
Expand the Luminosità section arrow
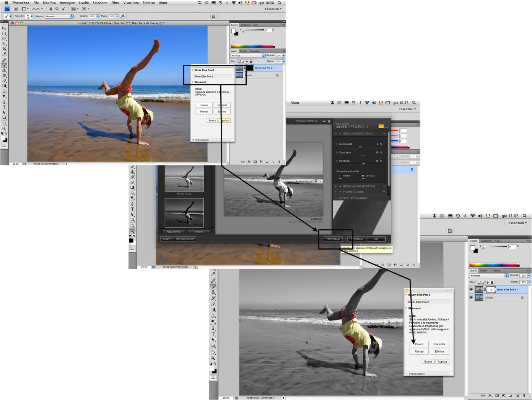(337, 144)
